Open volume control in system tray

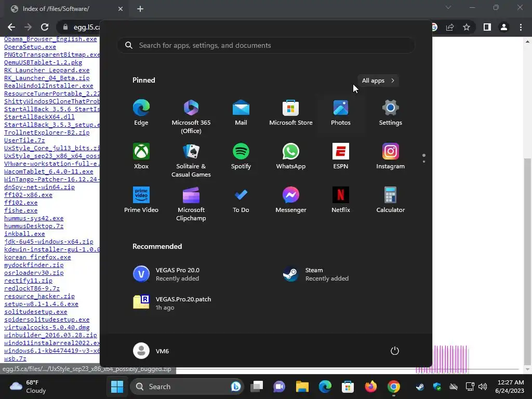pyautogui.click(x=483, y=387)
